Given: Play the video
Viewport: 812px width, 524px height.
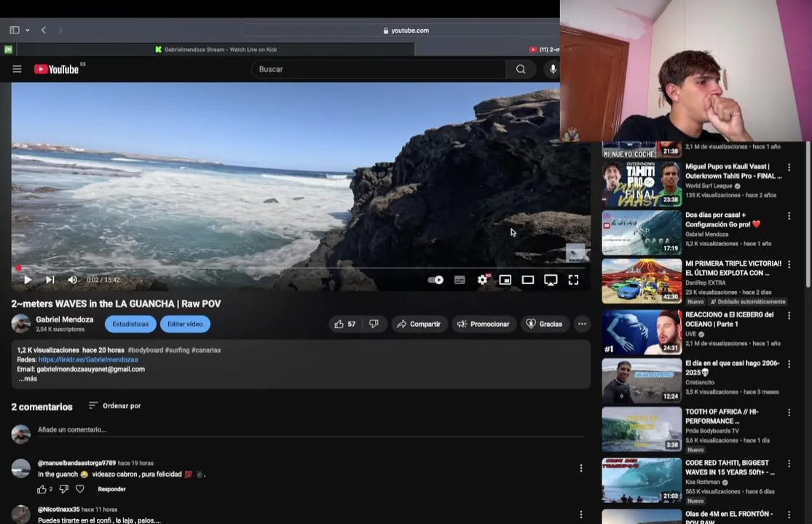Looking at the screenshot, I should click(x=28, y=280).
